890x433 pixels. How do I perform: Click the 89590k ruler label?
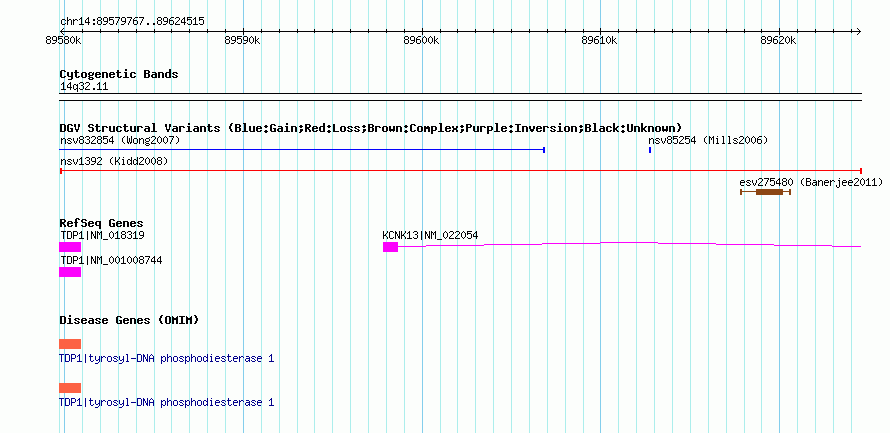pyautogui.click(x=242, y=41)
